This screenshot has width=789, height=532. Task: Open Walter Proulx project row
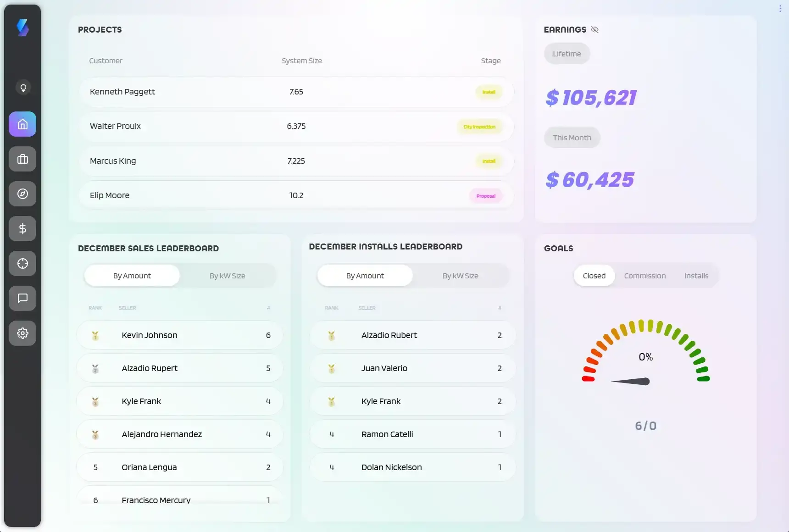tap(296, 126)
